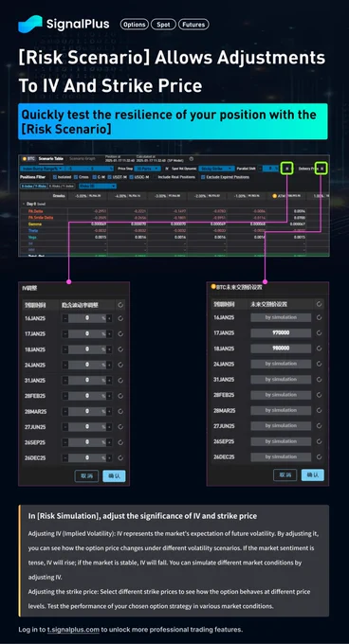Cancel the BTC delivery price dialog
Viewport: 349px width, 644px height.
[x=285, y=474]
